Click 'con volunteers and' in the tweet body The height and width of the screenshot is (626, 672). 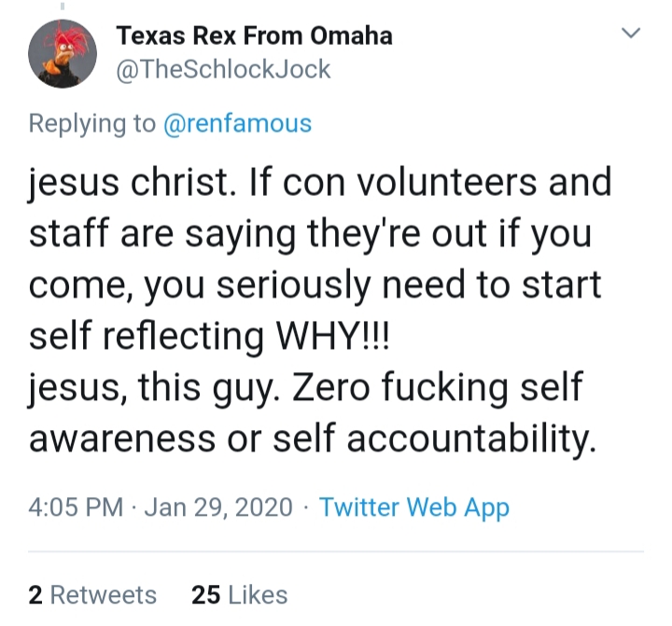point(447,183)
